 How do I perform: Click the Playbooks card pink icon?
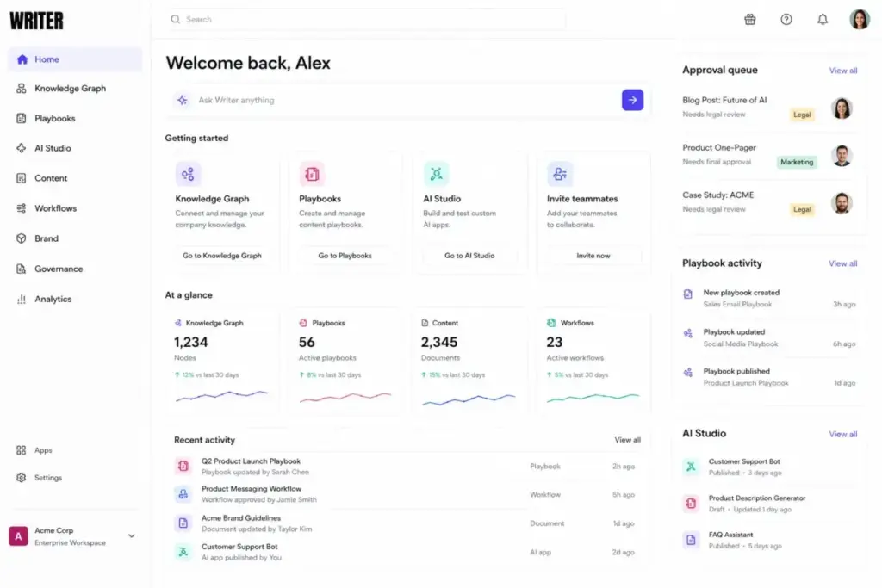point(312,174)
